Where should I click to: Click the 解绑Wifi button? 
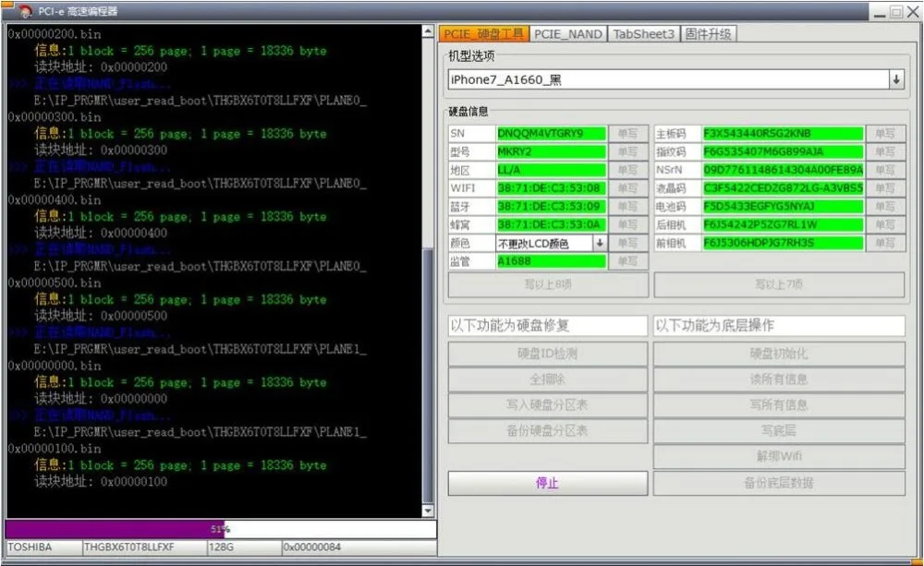pyautogui.click(x=779, y=456)
